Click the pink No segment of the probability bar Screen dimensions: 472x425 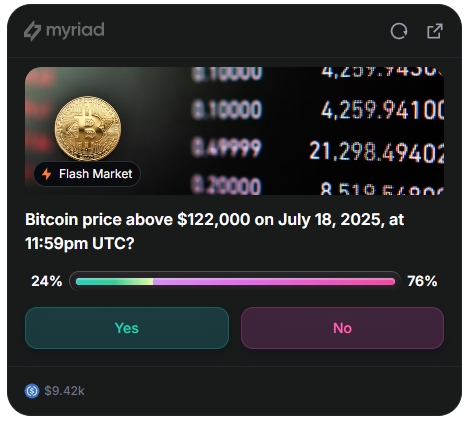pyautogui.click(x=274, y=282)
